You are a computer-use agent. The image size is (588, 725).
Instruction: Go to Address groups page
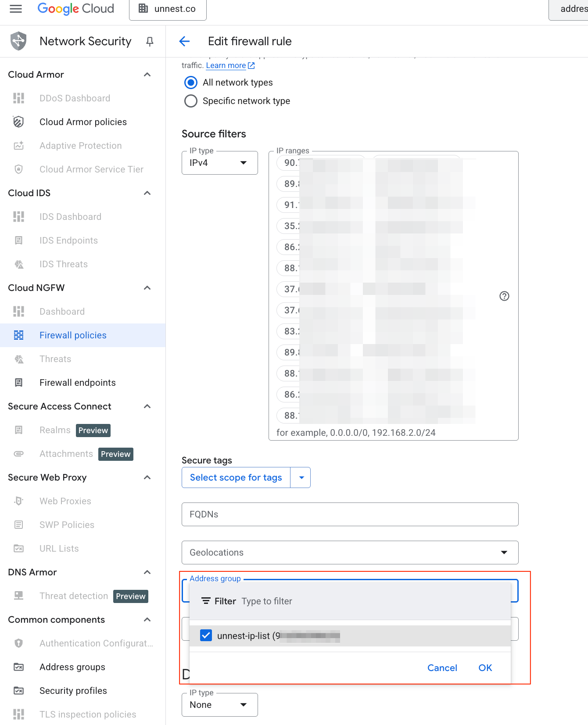tap(72, 667)
